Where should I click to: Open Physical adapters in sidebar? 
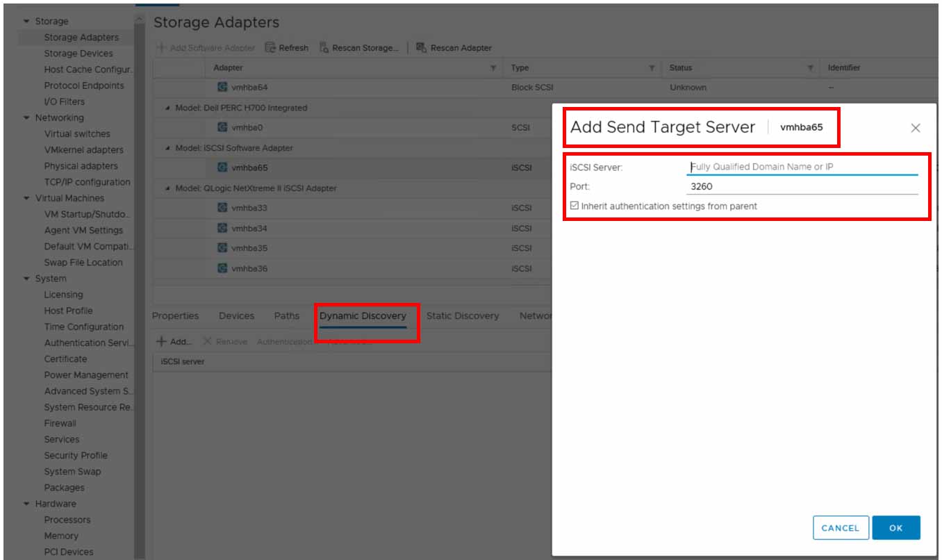click(x=81, y=166)
